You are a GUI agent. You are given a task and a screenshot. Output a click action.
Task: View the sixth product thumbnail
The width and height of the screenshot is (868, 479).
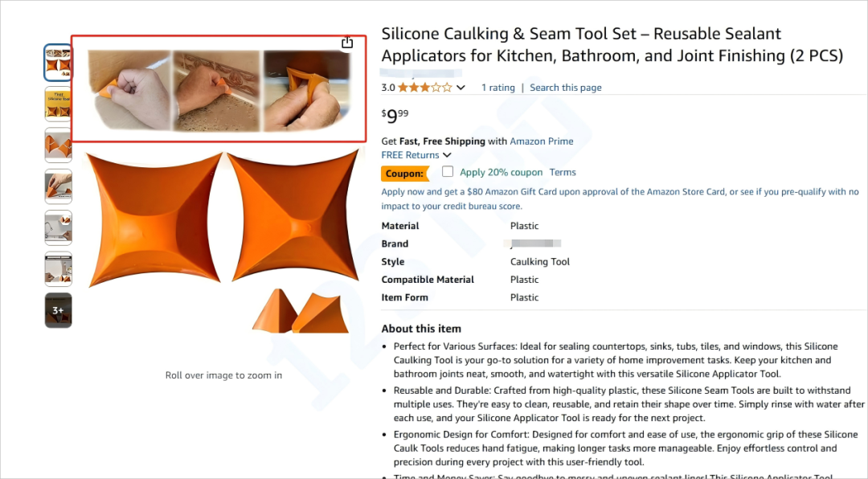coord(59,269)
